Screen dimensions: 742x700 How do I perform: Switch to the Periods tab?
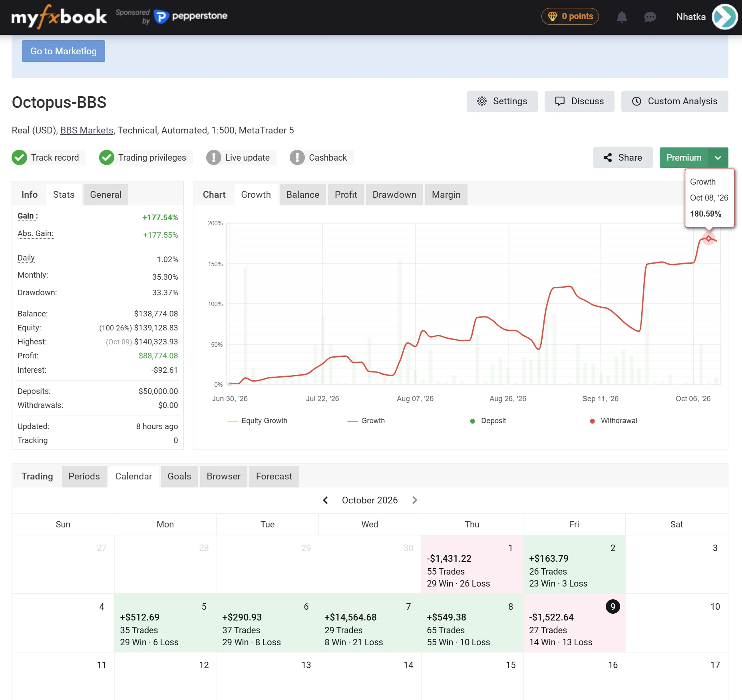[84, 476]
